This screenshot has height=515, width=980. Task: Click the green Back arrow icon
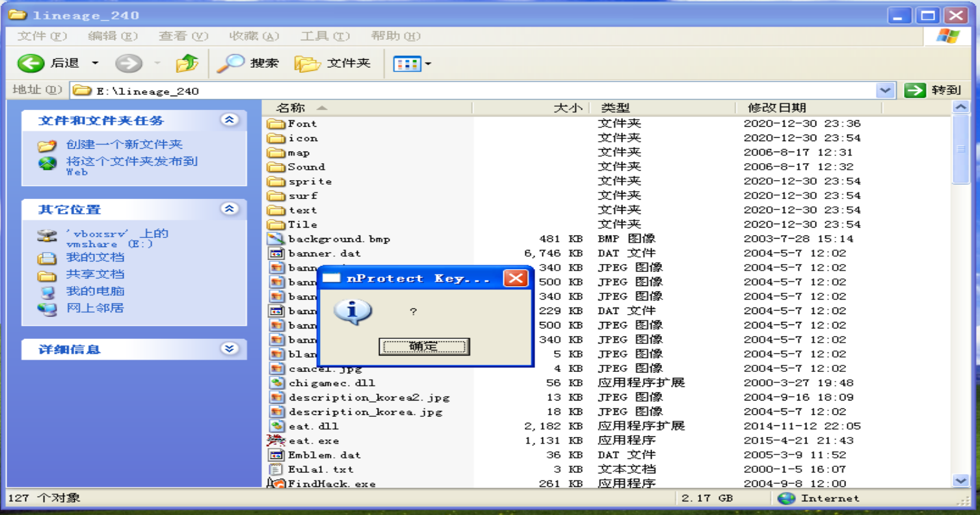click(x=30, y=63)
